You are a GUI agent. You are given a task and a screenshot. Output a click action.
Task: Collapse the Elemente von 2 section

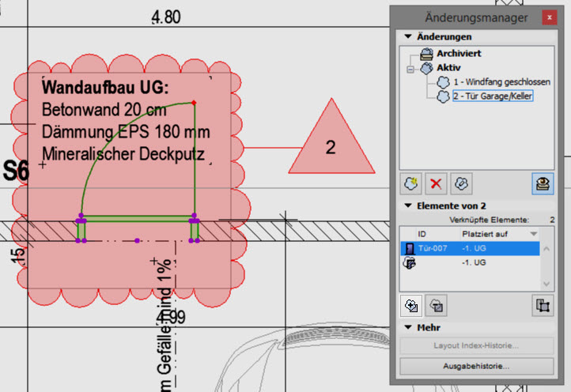coord(408,205)
